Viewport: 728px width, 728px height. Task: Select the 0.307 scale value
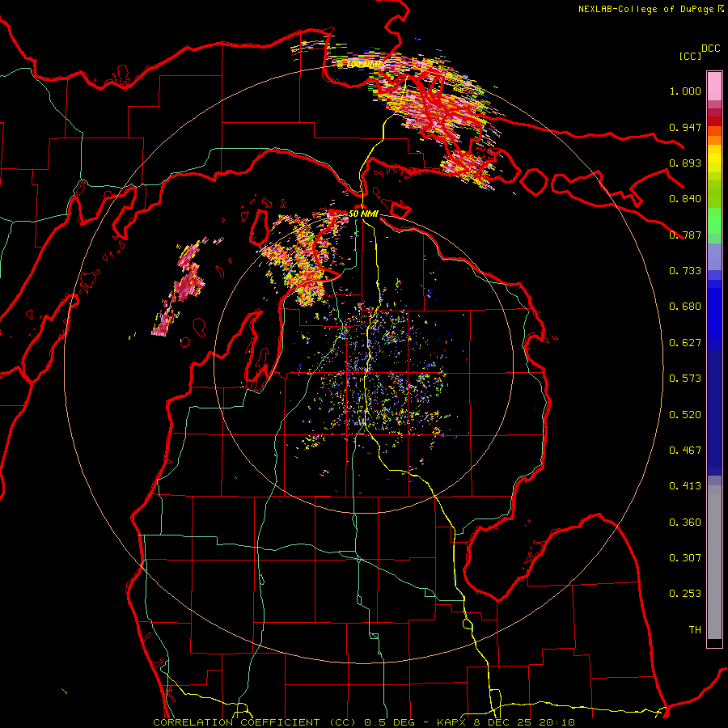coord(685,558)
